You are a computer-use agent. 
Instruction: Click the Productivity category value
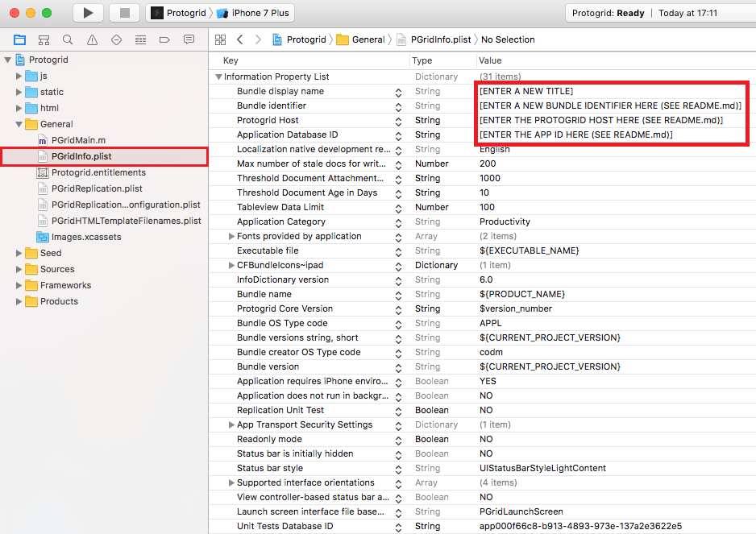pos(505,221)
